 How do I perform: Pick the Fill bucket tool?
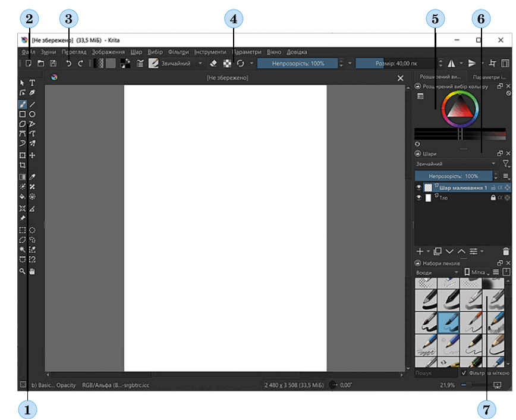pyautogui.click(x=23, y=197)
